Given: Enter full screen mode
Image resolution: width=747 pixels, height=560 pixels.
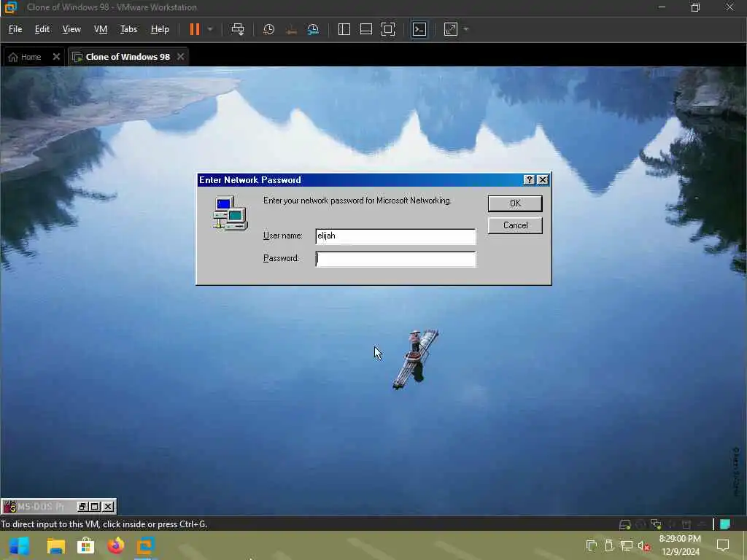Looking at the screenshot, I should coord(388,29).
